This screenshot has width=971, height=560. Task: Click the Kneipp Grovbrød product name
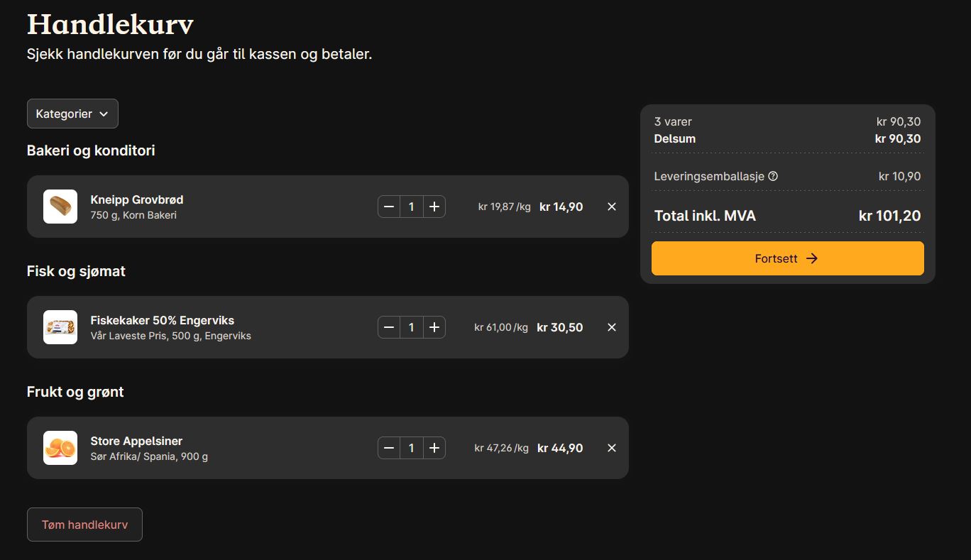coord(137,199)
